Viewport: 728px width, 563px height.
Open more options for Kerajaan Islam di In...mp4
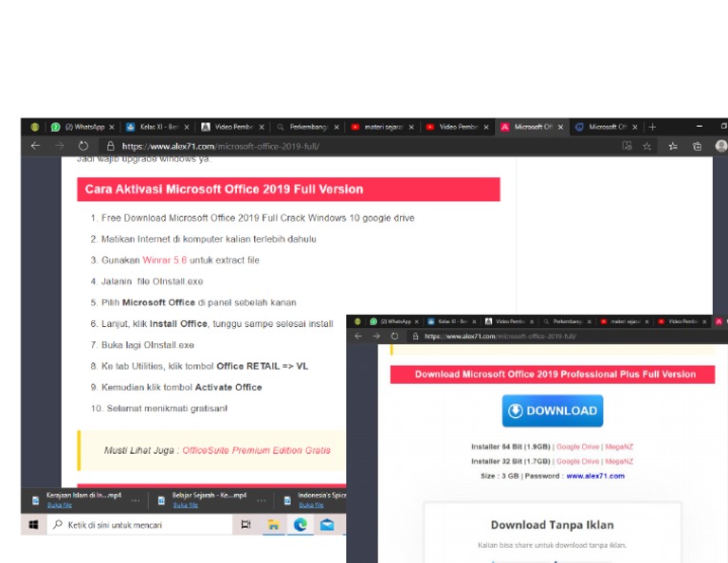point(136,500)
